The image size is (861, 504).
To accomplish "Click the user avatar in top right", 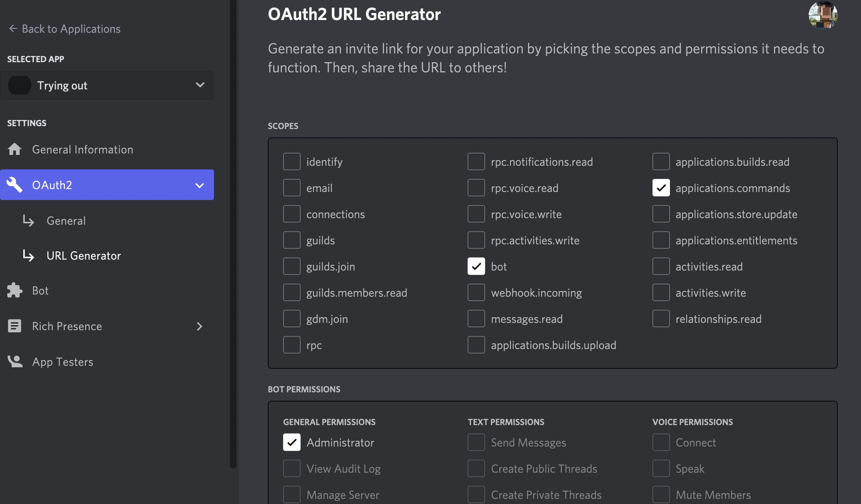I will tap(823, 15).
